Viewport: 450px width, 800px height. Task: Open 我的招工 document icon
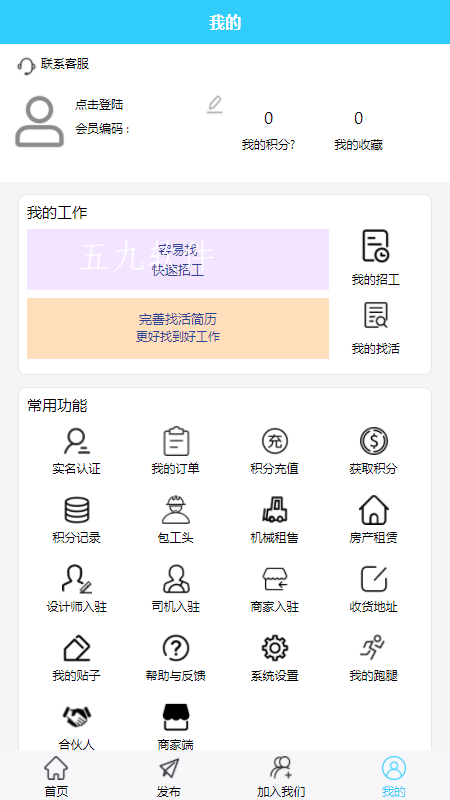coord(376,246)
